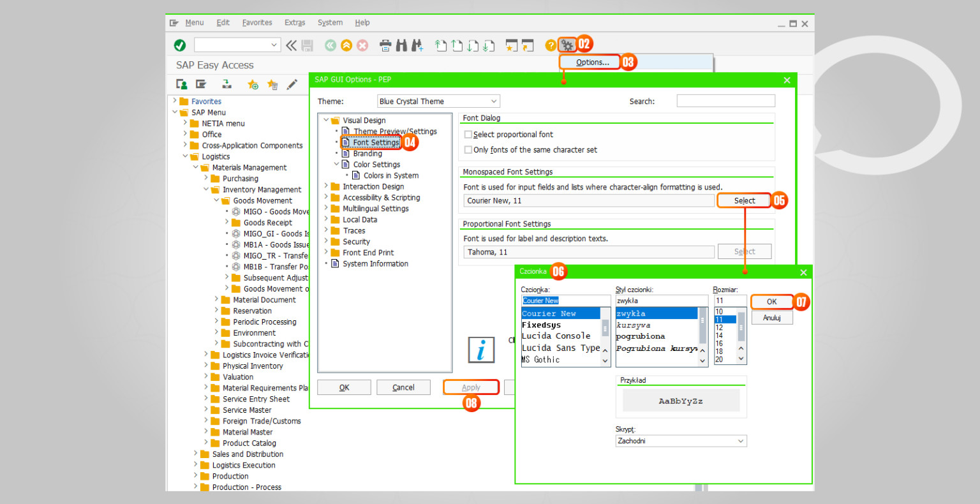Click the yellow Help question mark icon

[549, 45]
